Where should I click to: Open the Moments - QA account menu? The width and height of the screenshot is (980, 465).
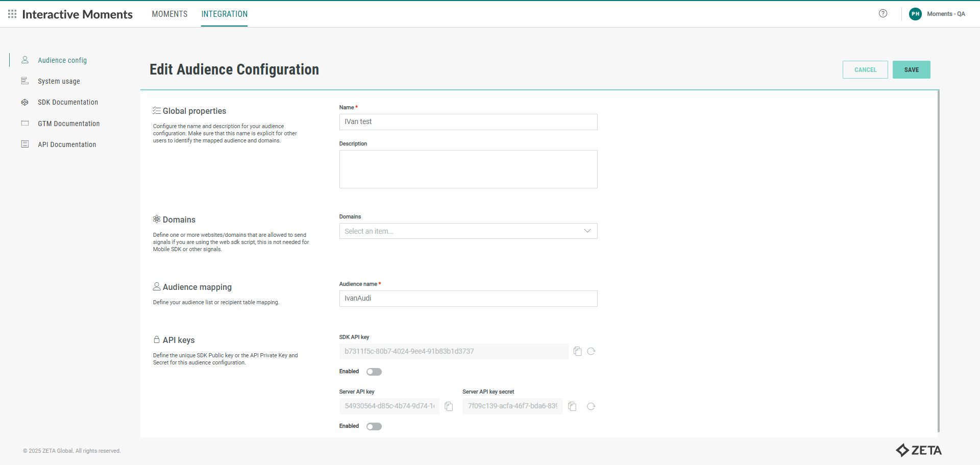tap(946, 14)
